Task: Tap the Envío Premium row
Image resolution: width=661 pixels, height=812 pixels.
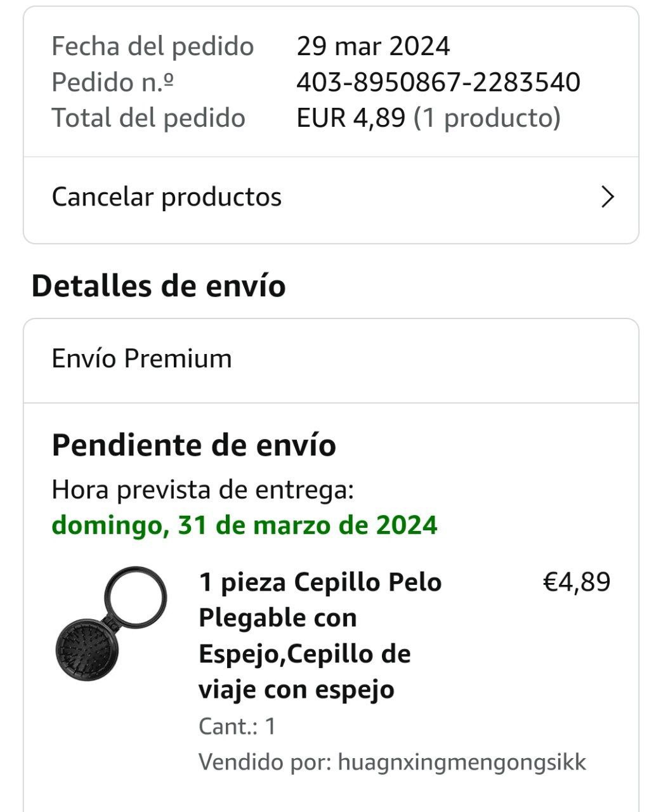Action: (141, 359)
